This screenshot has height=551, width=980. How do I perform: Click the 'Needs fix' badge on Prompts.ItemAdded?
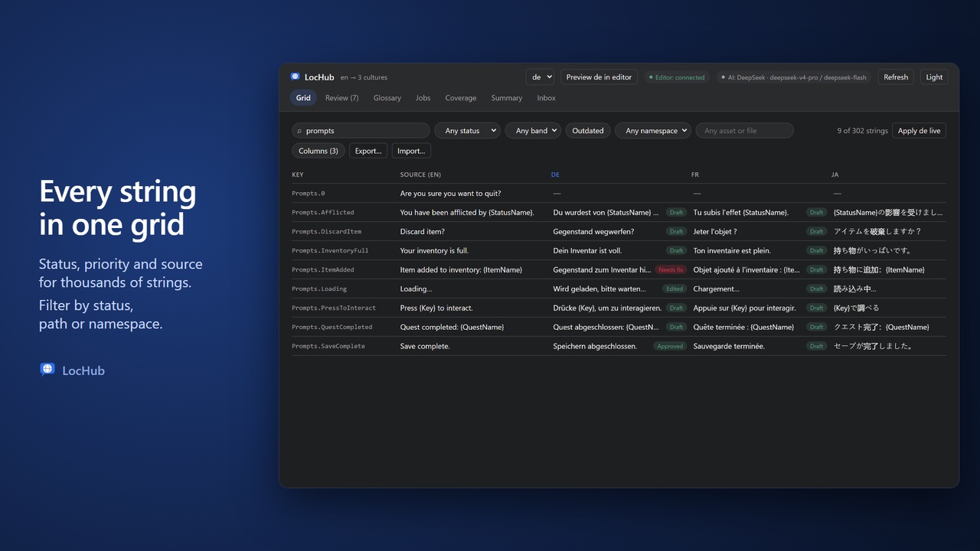[671, 269]
